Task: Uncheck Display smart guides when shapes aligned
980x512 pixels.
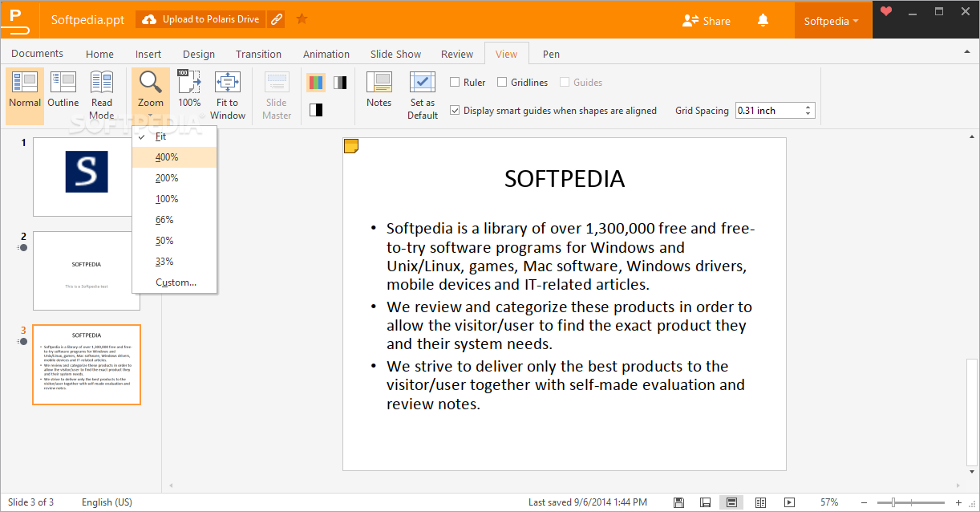Action: (455, 111)
